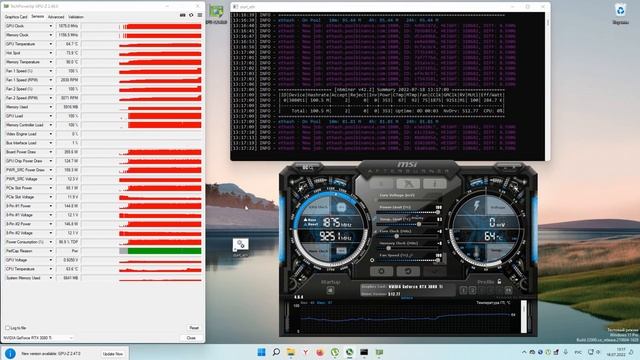The width and height of the screenshot is (640, 360).
Task: Click the GPU-Z Close button
Action: (x=191, y=338)
